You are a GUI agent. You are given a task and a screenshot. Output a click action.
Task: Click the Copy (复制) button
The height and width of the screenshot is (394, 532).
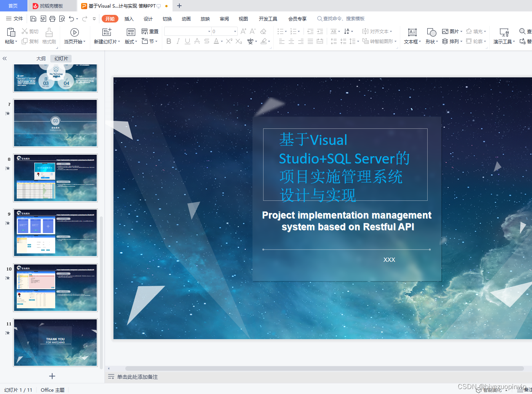click(x=30, y=41)
